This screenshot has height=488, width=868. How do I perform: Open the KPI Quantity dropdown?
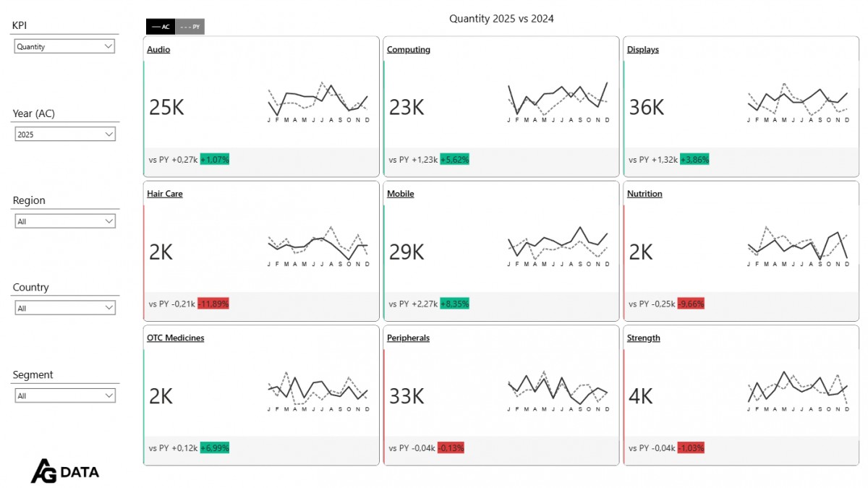pyautogui.click(x=65, y=46)
